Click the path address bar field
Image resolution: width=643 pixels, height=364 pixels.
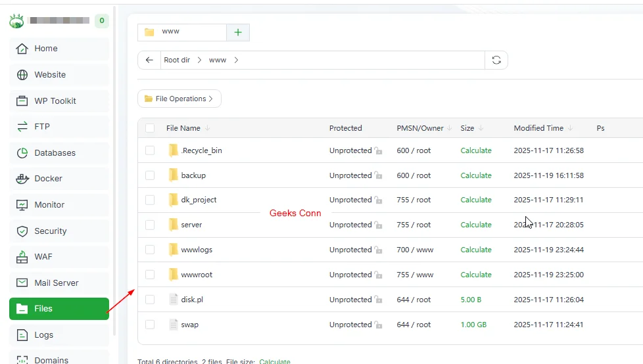click(322, 60)
